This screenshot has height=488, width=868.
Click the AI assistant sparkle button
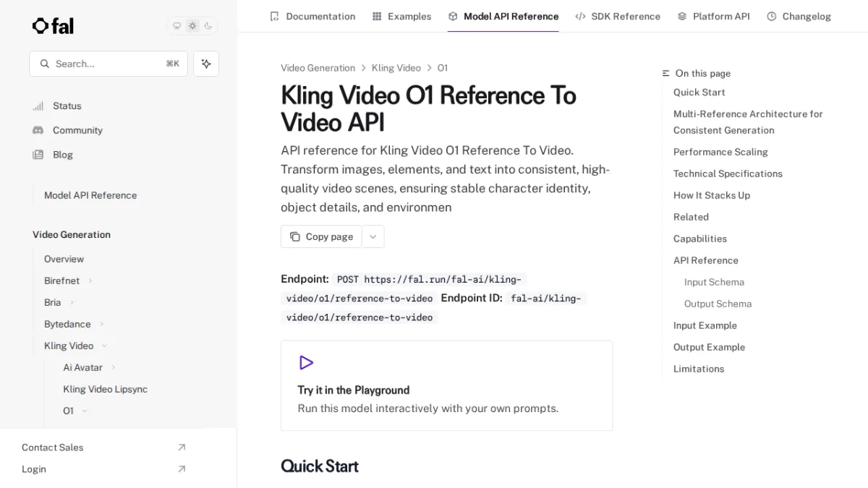(x=206, y=64)
